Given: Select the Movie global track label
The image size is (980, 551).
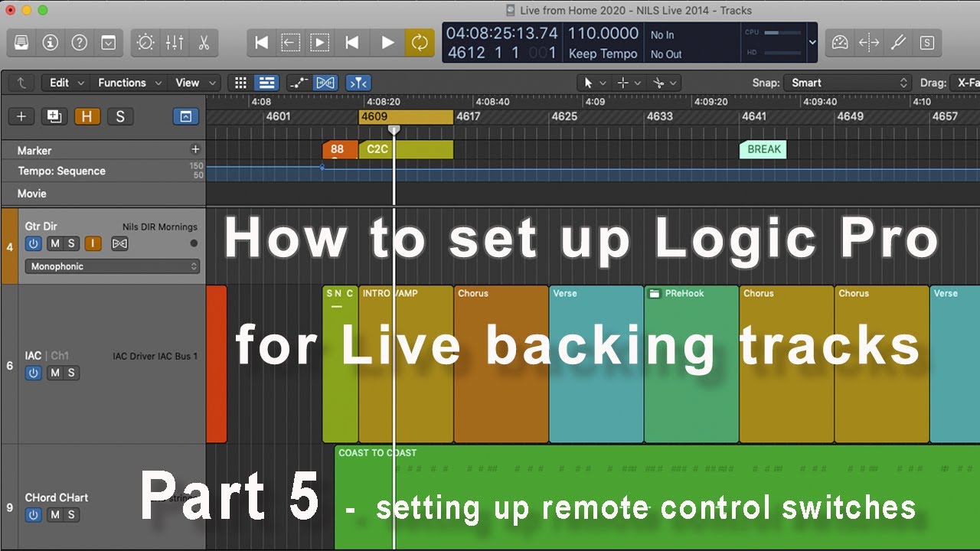Looking at the screenshot, I should pyautogui.click(x=32, y=194).
